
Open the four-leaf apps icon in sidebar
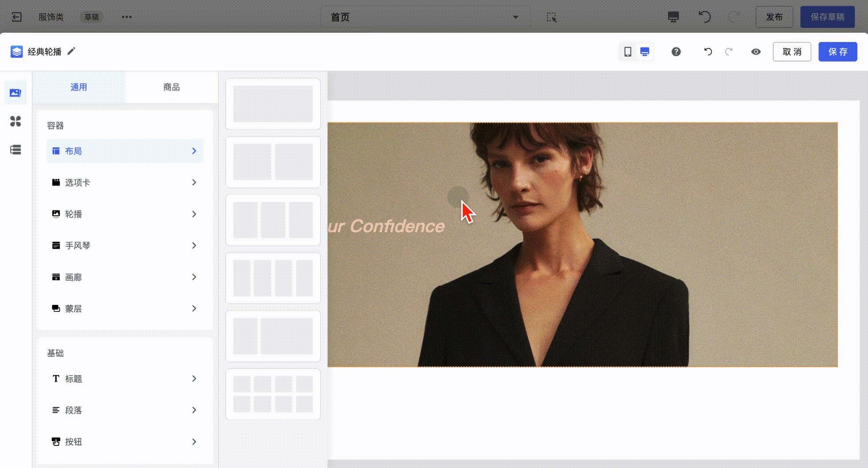tap(15, 121)
